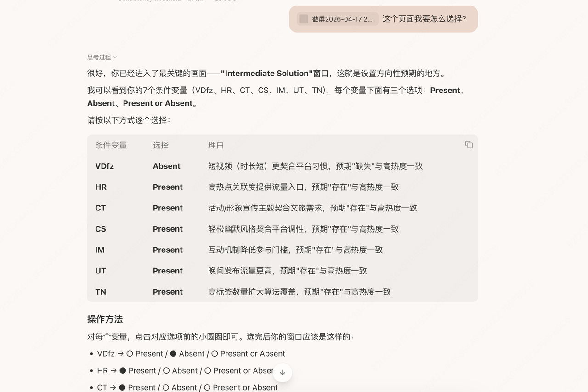Screen dimensions: 588x392
Task: Click the Present cell in the UT row
Action: click(168, 271)
